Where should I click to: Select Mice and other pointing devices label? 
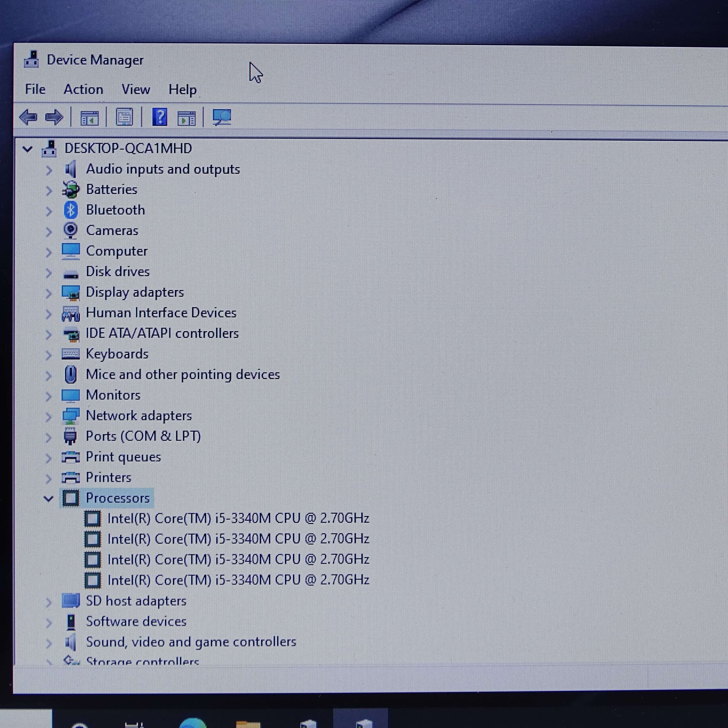point(183,375)
